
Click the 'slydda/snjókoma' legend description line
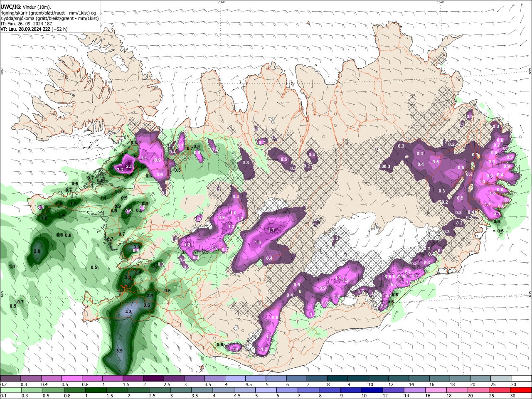pos(49,18)
